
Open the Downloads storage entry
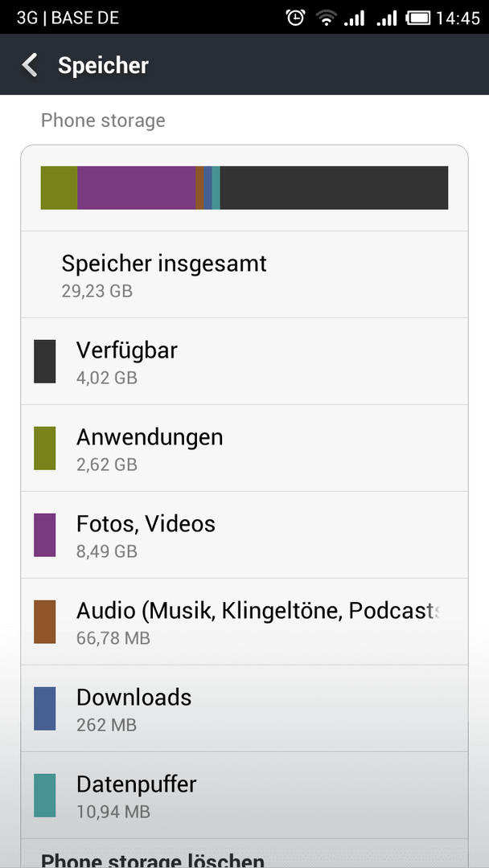pyautogui.click(x=244, y=709)
